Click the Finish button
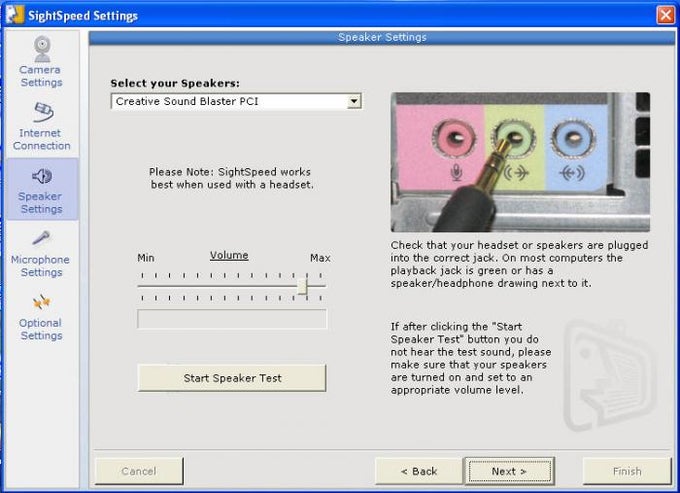 tap(627, 471)
